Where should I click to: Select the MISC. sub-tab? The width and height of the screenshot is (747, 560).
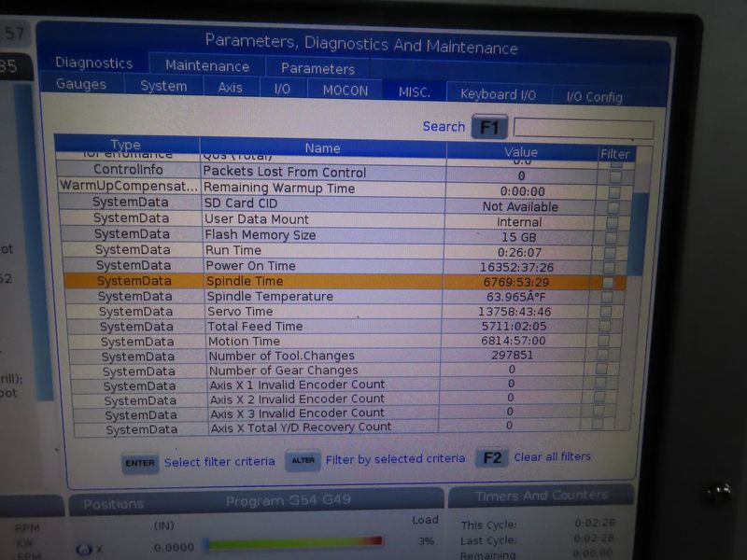pos(415,92)
